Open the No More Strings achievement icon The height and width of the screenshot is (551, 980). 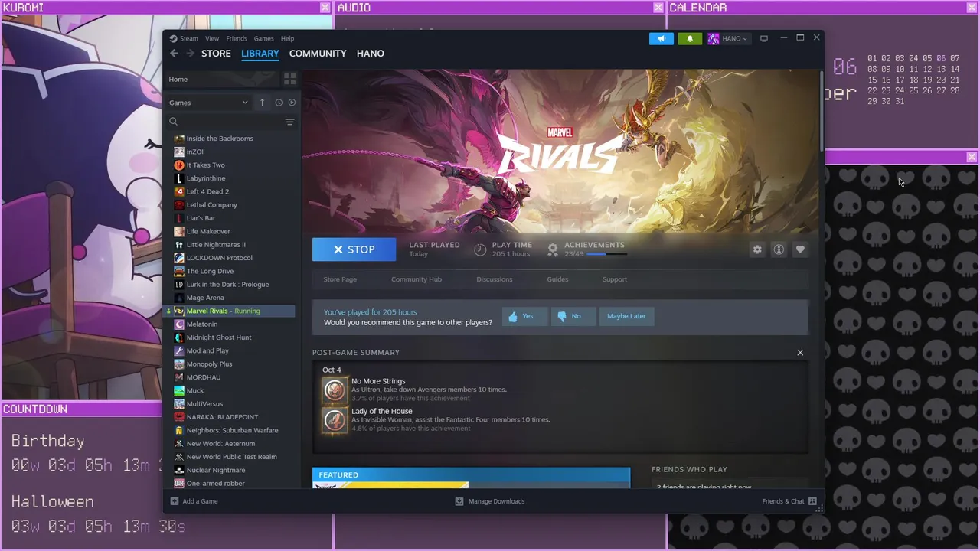pos(335,390)
